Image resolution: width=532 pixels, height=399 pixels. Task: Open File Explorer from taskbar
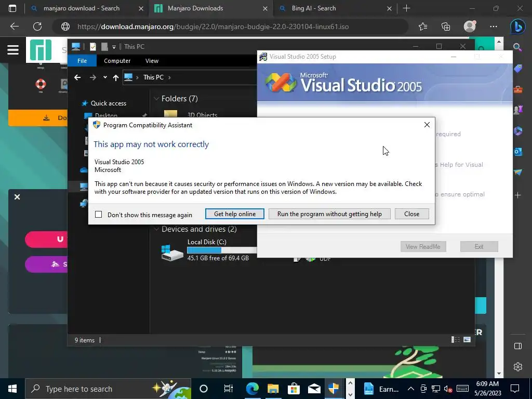(x=273, y=389)
